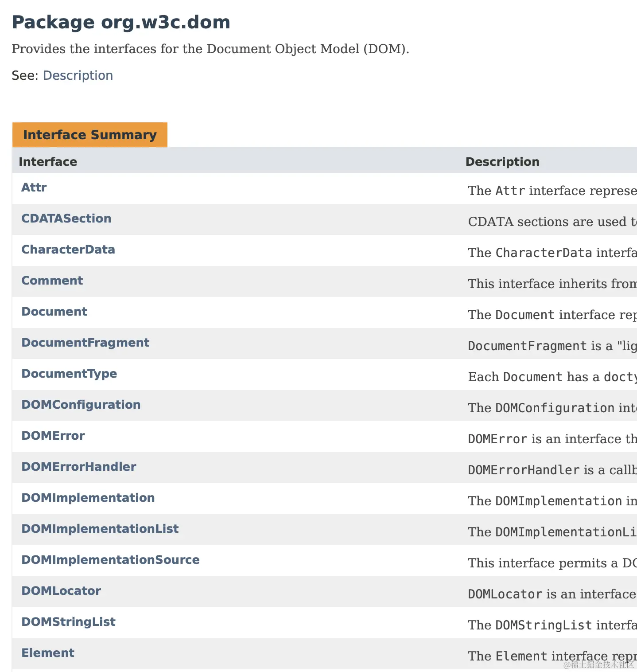637x672 pixels.
Task: Click the DOMLocator interface link
Action: 61,591
